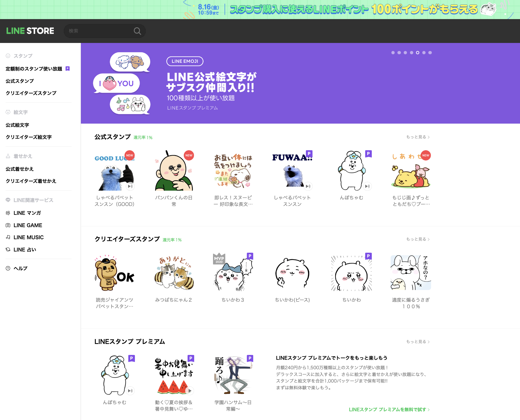The image size is (520, 420).
Task: Click the LINE 占い icon in sidebar
Action: (8, 250)
